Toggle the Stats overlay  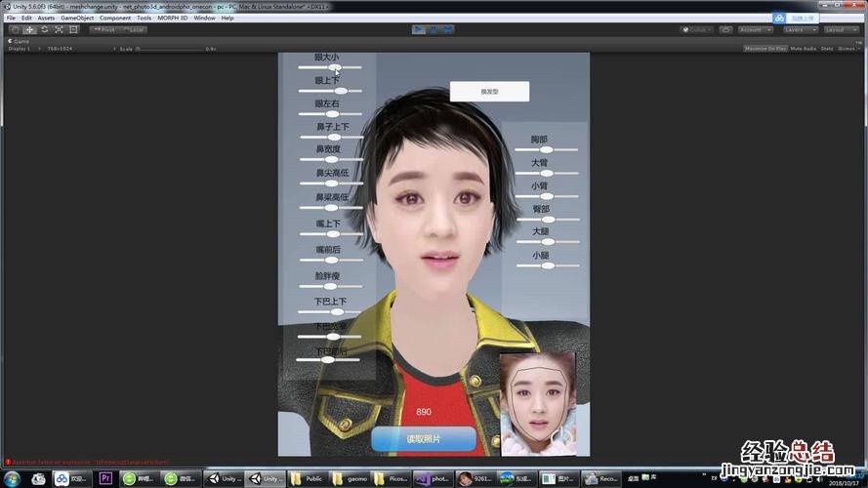(827, 48)
